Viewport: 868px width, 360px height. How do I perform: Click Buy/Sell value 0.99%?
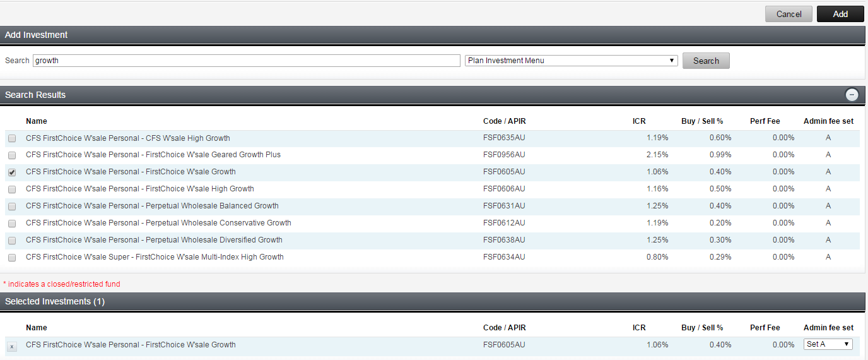click(x=720, y=155)
